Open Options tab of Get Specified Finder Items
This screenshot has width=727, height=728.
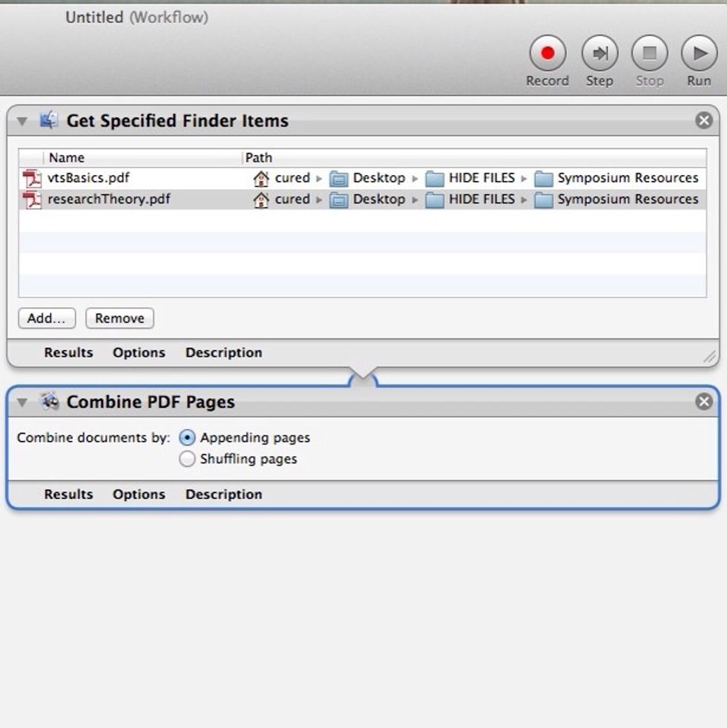(139, 352)
